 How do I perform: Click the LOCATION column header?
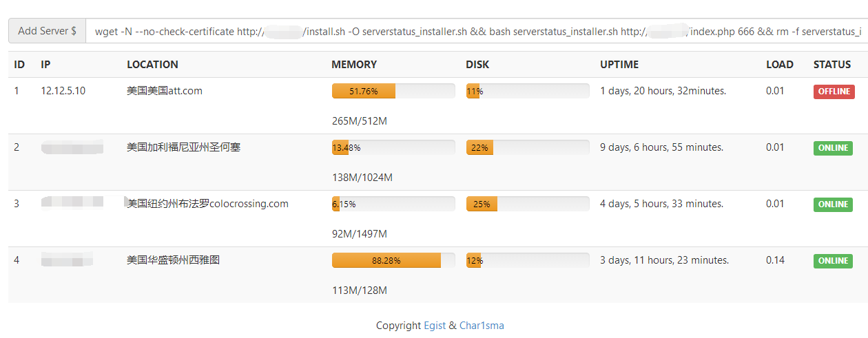[x=152, y=65]
